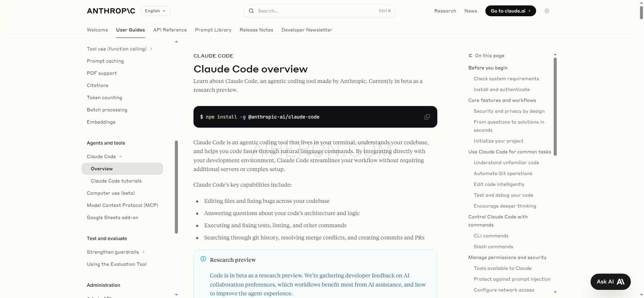Open the Research link in header

click(x=445, y=11)
